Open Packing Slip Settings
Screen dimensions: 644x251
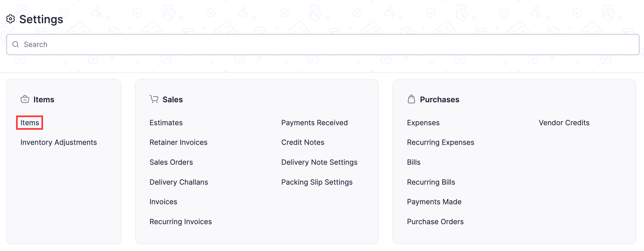[317, 182]
